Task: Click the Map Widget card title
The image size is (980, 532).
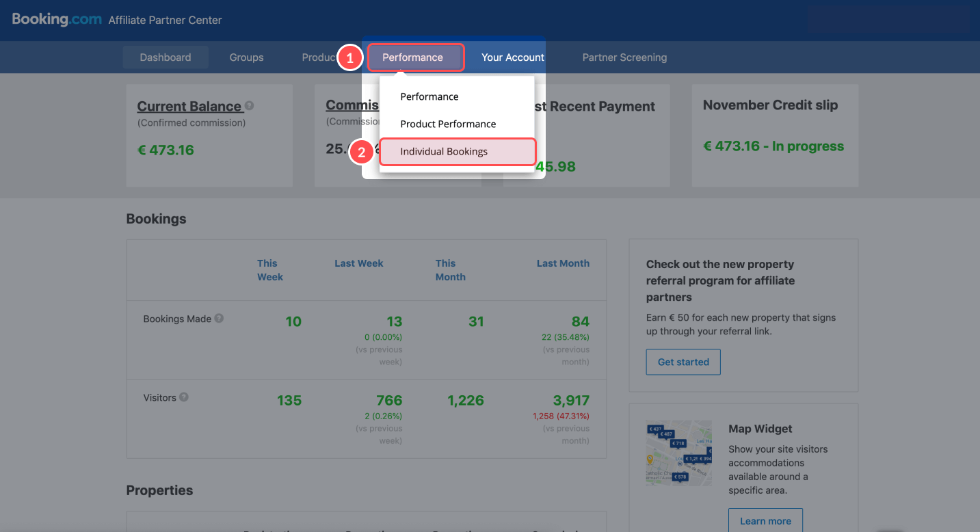Action: pyautogui.click(x=760, y=429)
